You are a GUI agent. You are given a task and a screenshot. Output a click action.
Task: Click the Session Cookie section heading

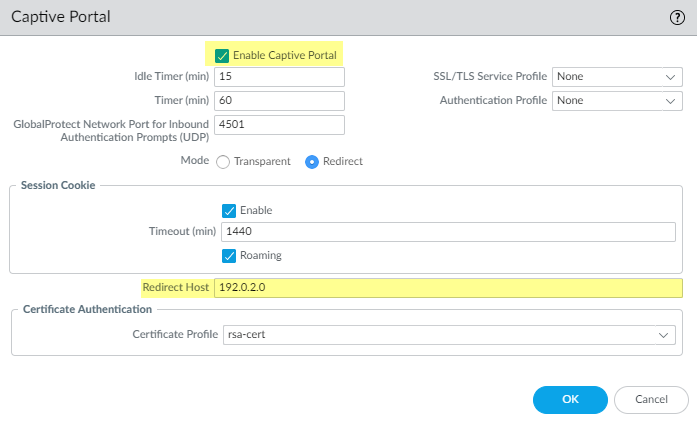click(56, 185)
